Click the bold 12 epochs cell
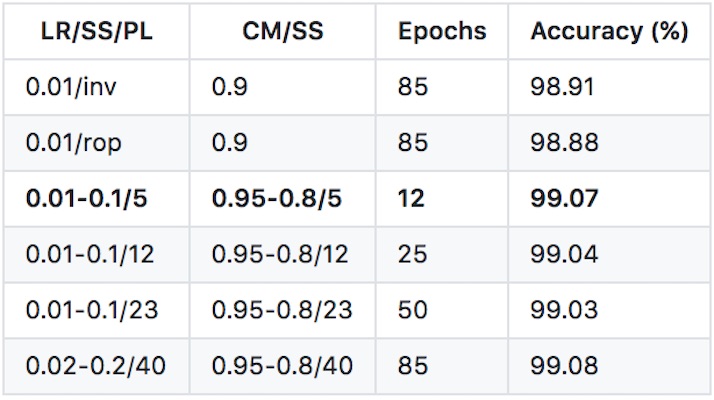 442,199
